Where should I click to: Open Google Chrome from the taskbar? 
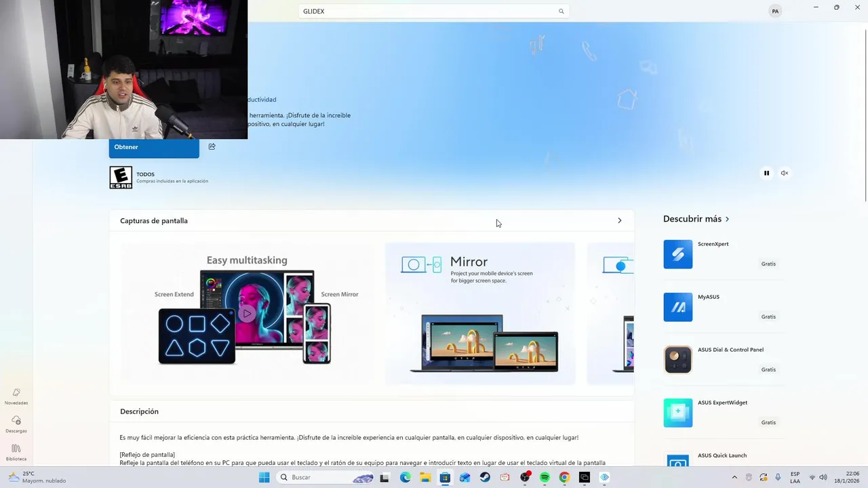click(564, 477)
